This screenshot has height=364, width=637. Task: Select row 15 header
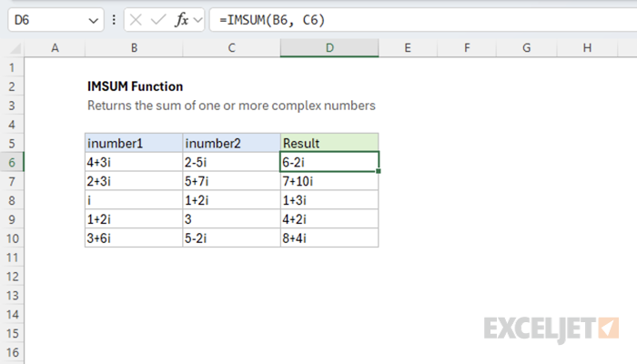12,333
